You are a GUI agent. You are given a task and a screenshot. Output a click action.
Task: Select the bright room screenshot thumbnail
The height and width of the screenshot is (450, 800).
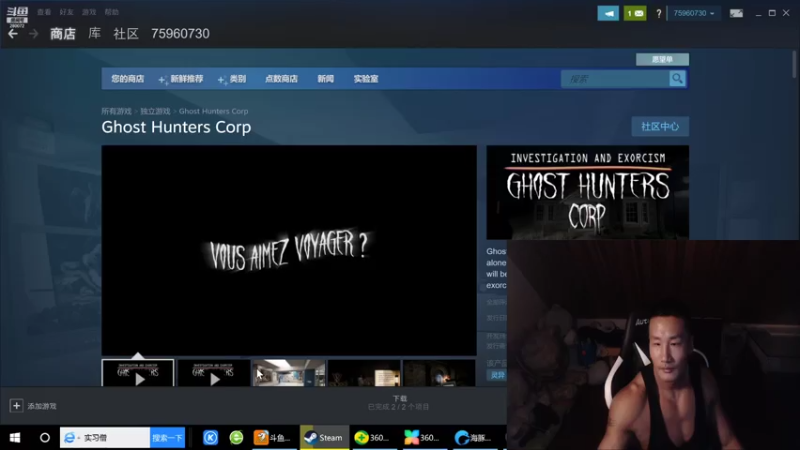point(289,373)
